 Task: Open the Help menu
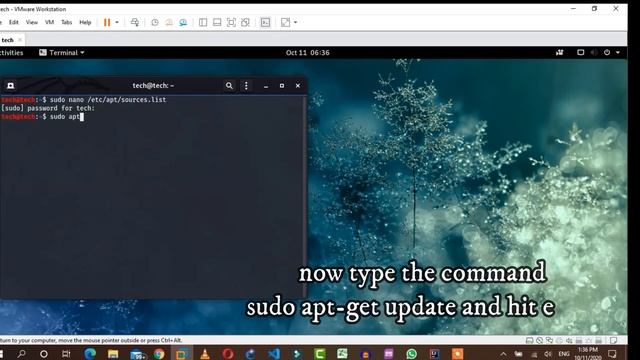click(85, 22)
